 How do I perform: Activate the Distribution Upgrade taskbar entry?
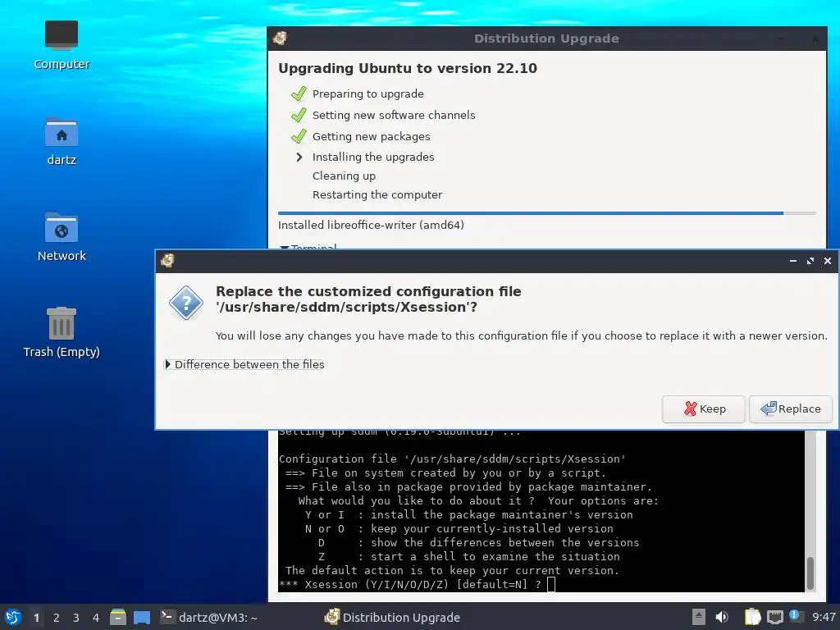(393, 617)
